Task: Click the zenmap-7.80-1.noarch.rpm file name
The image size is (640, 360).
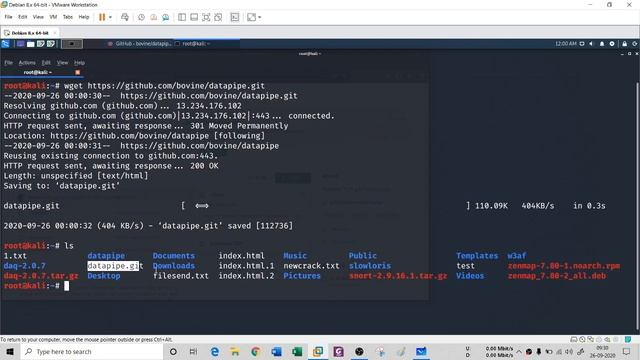Action: pos(564,266)
